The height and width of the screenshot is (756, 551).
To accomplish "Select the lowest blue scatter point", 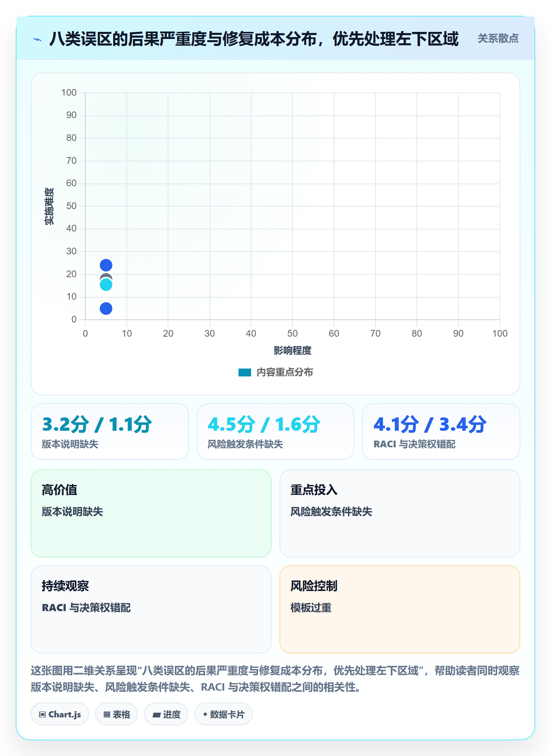I will [x=106, y=309].
